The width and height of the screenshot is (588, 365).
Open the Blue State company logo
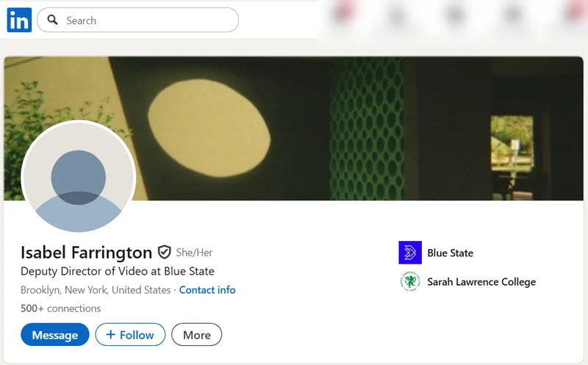point(410,253)
